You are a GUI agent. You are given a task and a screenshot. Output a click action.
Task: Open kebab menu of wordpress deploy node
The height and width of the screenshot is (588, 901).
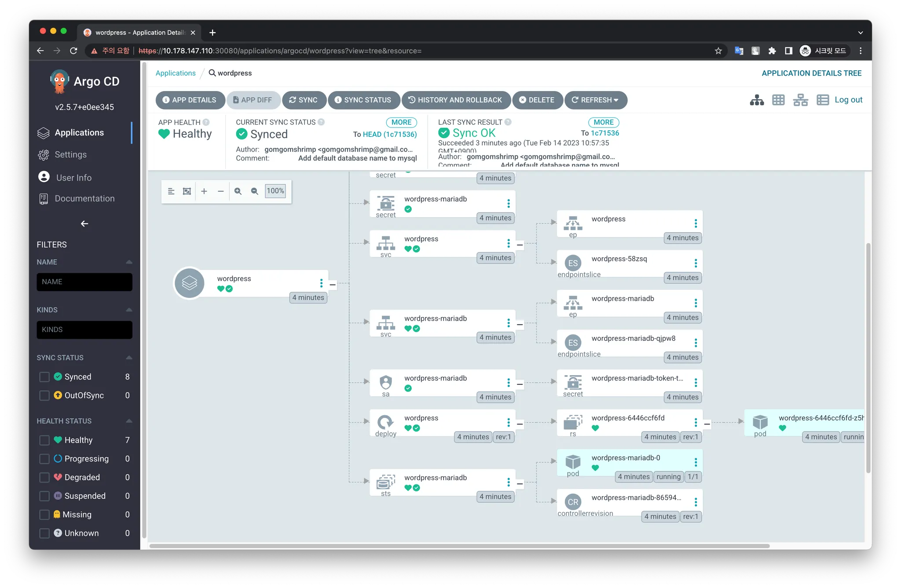[509, 423]
